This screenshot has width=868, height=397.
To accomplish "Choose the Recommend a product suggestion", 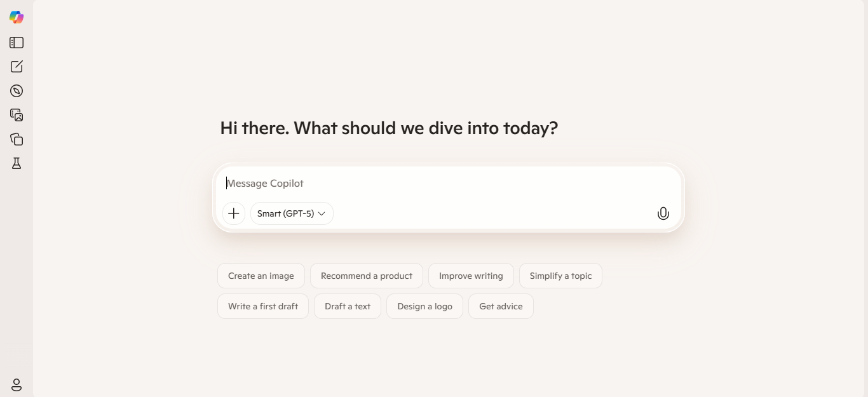I will pos(367,276).
